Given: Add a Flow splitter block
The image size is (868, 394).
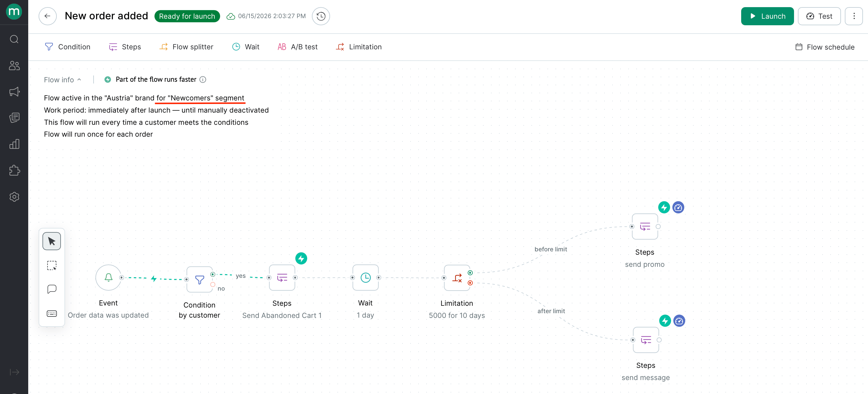Looking at the screenshot, I should point(186,47).
